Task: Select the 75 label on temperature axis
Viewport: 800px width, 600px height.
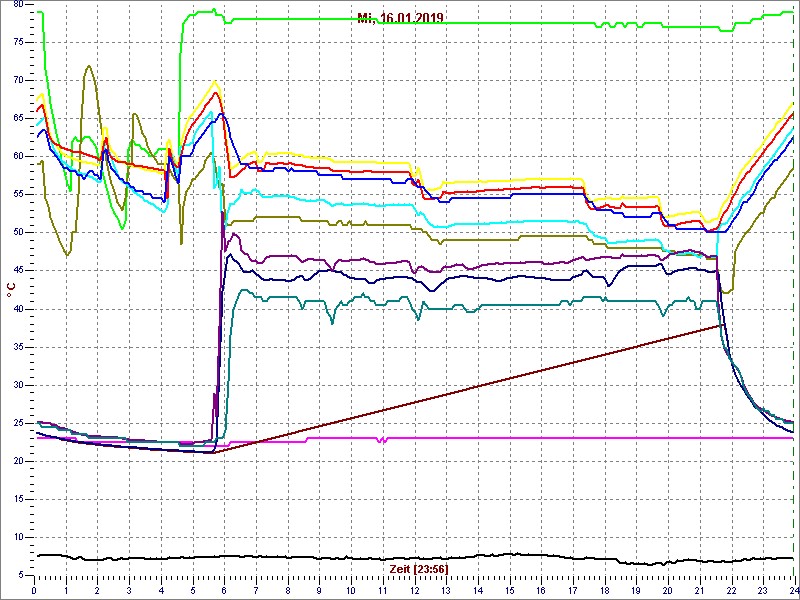Action: (x=18, y=42)
